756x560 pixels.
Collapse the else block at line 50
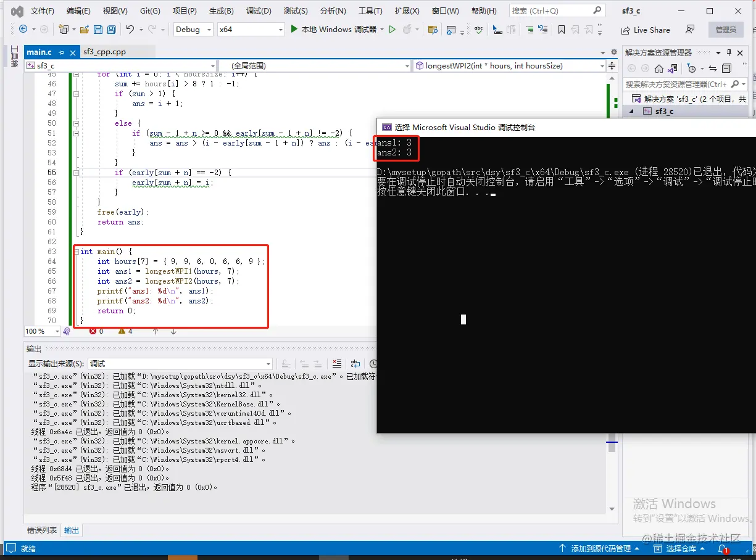point(76,123)
